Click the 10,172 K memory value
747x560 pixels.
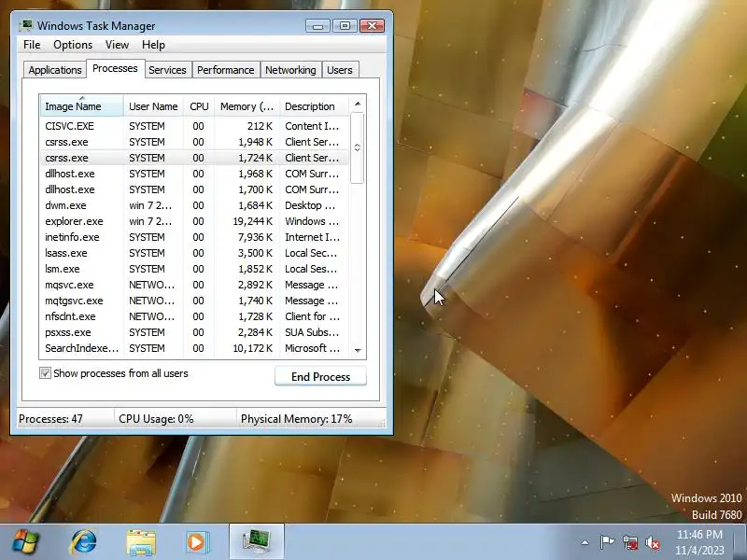[x=252, y=348]
